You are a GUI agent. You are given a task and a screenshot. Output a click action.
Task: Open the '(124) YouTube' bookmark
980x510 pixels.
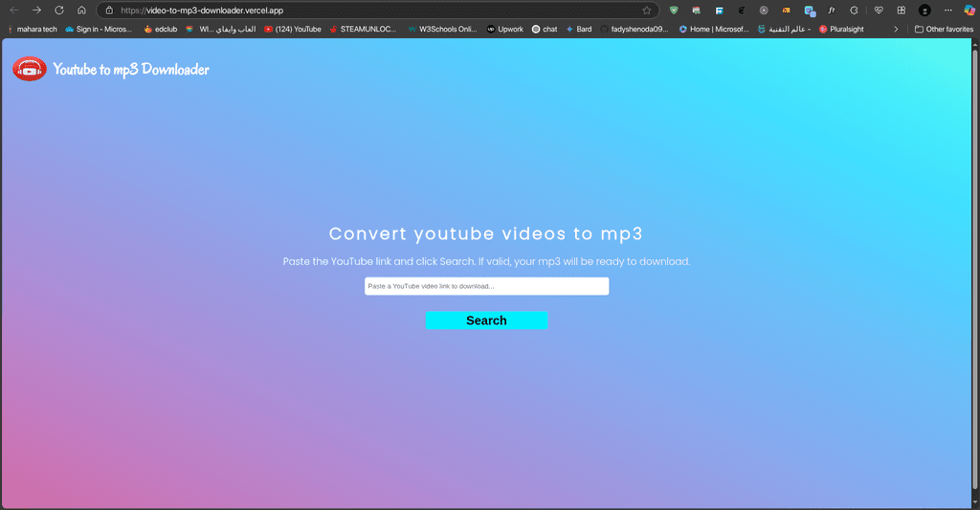pos(293,29)
